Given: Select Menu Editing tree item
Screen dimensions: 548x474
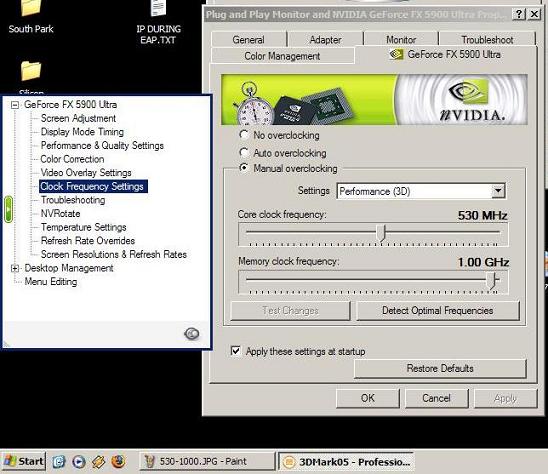Looking at the screenshot, I should point(51,282).
